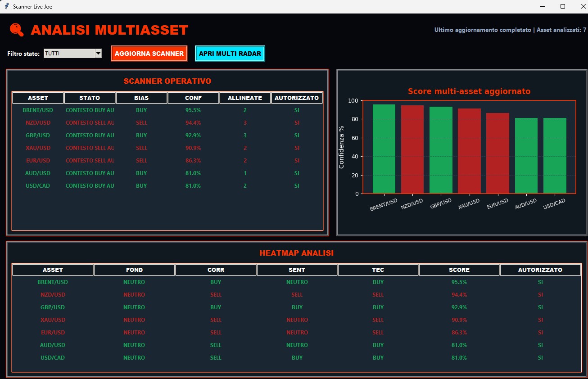This screenshot has width=588, height=379.
Task: Click the BIAS column header
Action: 141,98
